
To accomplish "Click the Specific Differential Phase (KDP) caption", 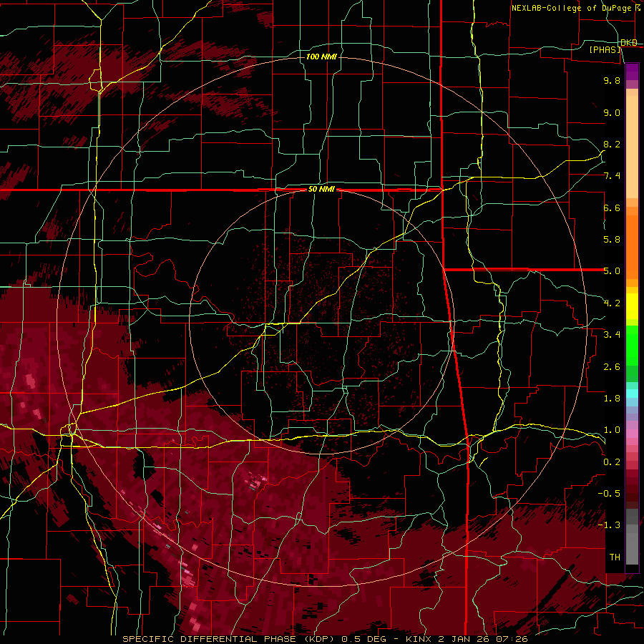I will pos(228,639).
